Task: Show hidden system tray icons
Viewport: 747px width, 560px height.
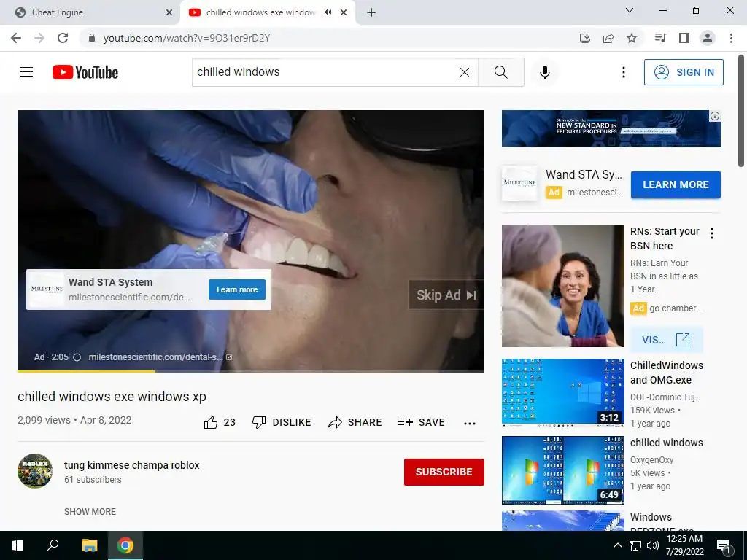Action: pyautogui.click(x=617, y=545)
